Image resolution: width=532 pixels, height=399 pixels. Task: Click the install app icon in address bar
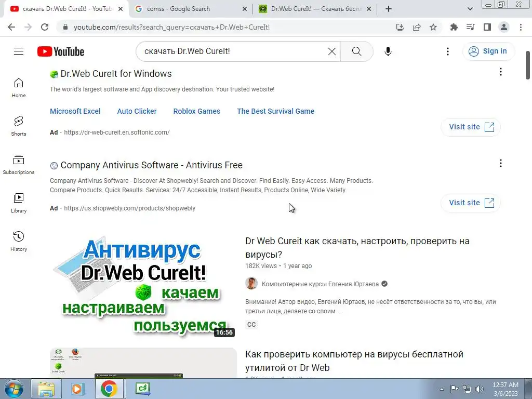click(x=400, y=27)
